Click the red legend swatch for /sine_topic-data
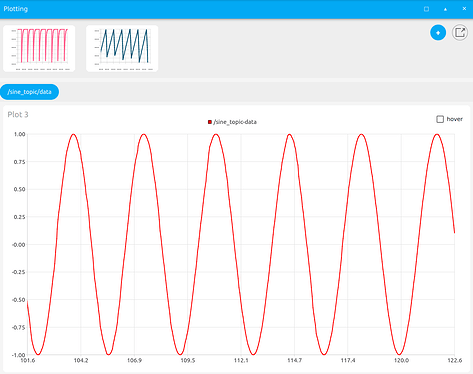The width and height of the screenshot is (473, 374). (210, 122)
